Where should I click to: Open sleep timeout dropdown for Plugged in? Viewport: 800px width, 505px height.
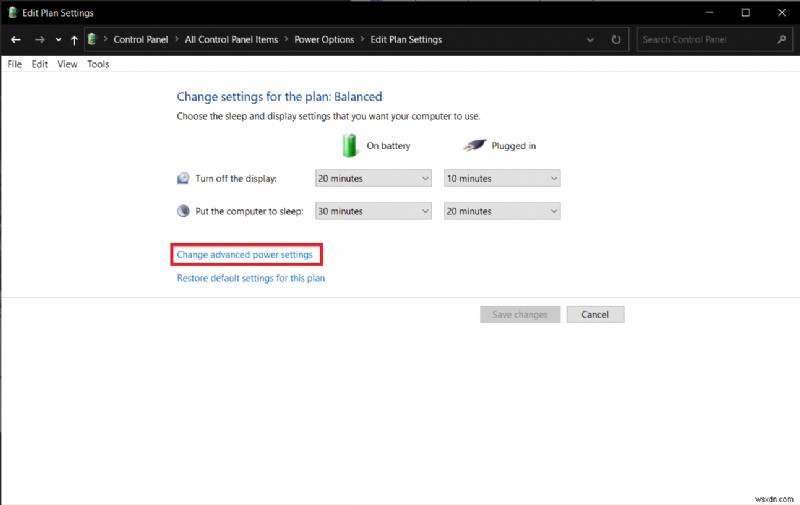[x=502, y=211]
